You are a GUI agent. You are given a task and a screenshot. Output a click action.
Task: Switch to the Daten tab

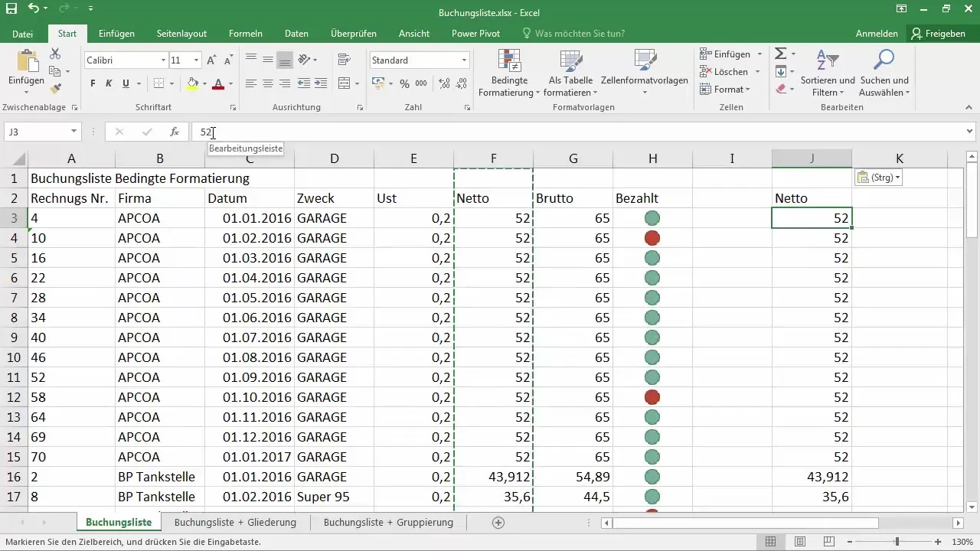click(x=296, y=34)
